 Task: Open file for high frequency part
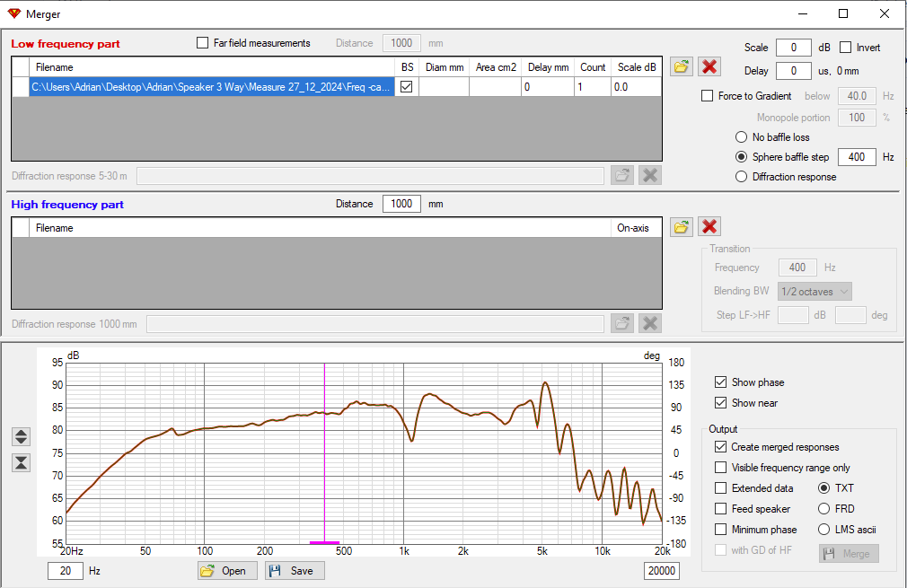[x=682, y=226]
